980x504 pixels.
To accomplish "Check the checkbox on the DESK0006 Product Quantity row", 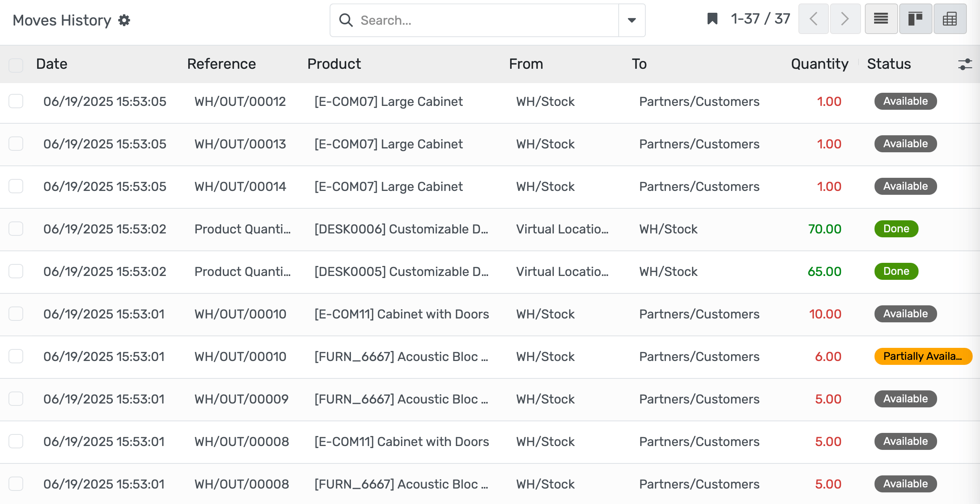I will 16,229.
